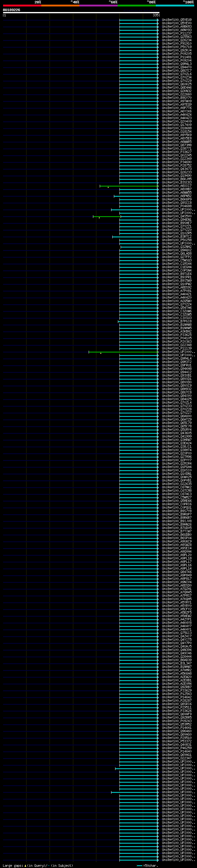
Task: Select hit label UniRef100_Q8H932
Action: tap(177, 389)
